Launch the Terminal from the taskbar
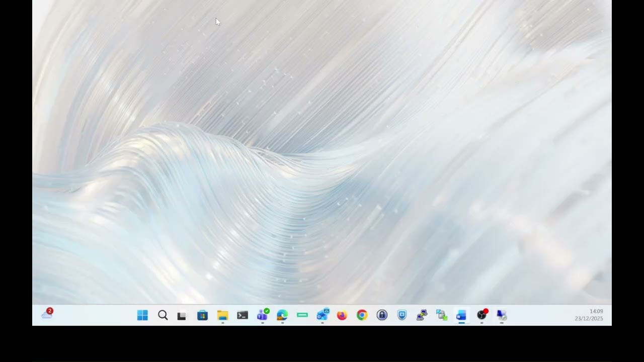Image resolution: width=644 pixels, height=362 pixels. click(x=243, y=315)
